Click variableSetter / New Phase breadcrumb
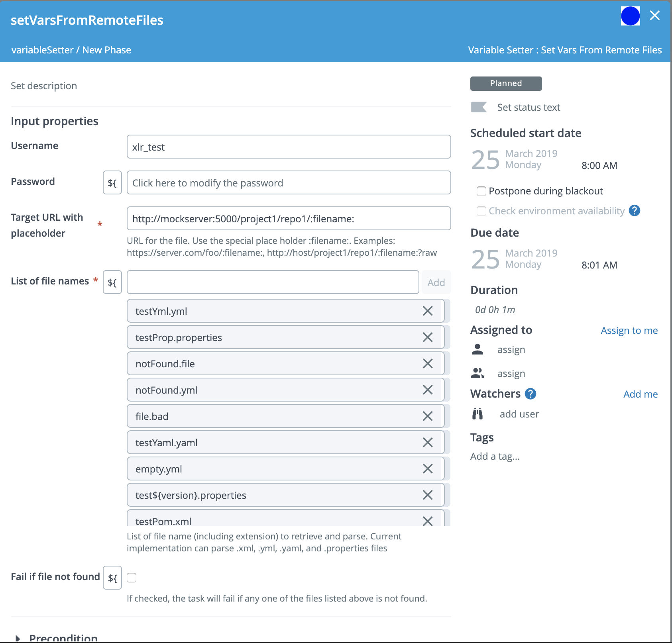Screen dimensions: 672x643 click(x=71, y=50)
